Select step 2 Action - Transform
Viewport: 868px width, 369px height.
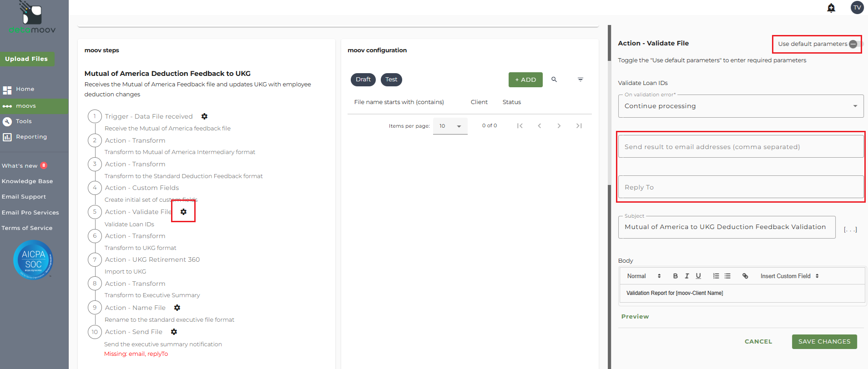tap(135, 140)
